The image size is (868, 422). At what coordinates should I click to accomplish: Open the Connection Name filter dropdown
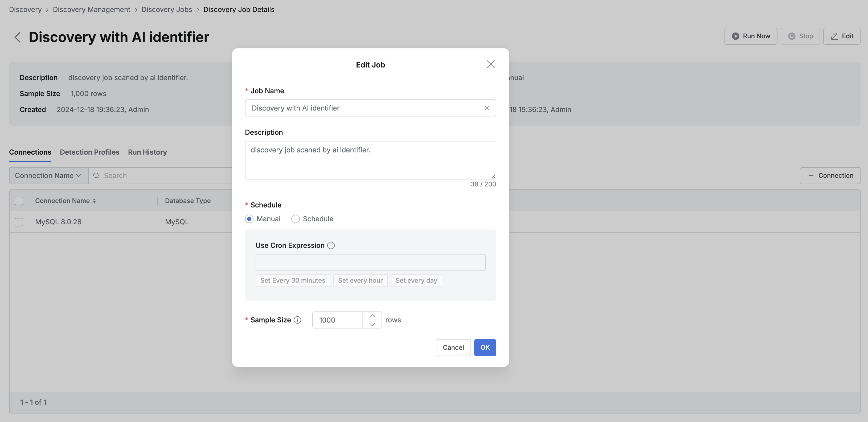coord(48,175)
